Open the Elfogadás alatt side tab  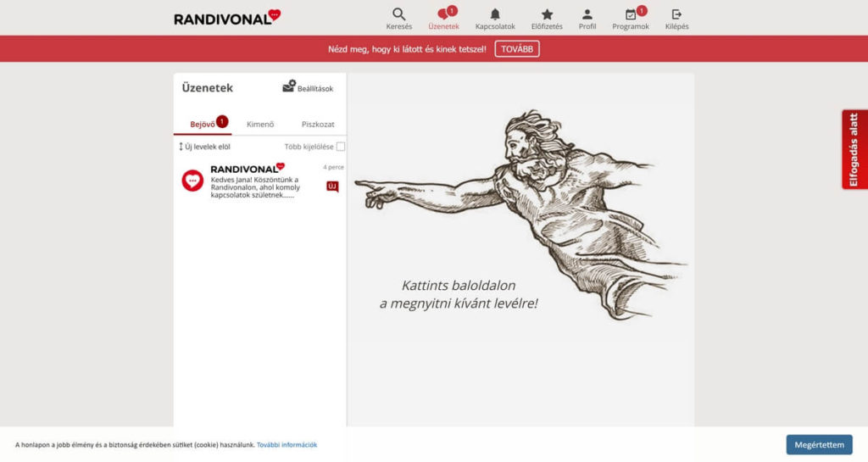point(854,149)
